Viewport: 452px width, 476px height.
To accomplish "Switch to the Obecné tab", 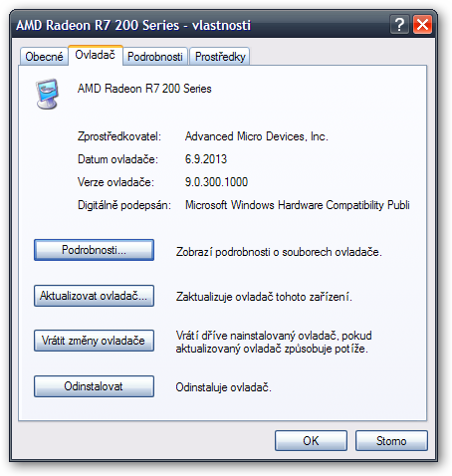I will pyautogui.click(x=44, y=57).
